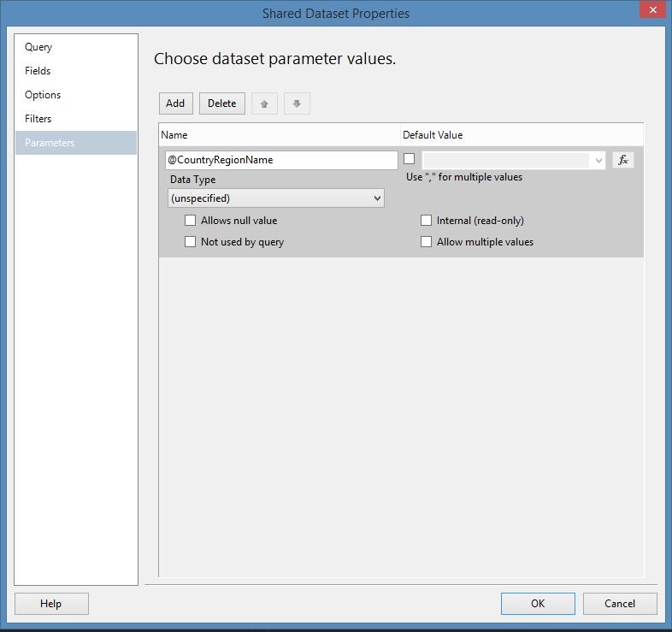Viewport: 672px width, 632px height.
Task: Click the @CountryRegionName name field
Action: [x=280, y=160]
